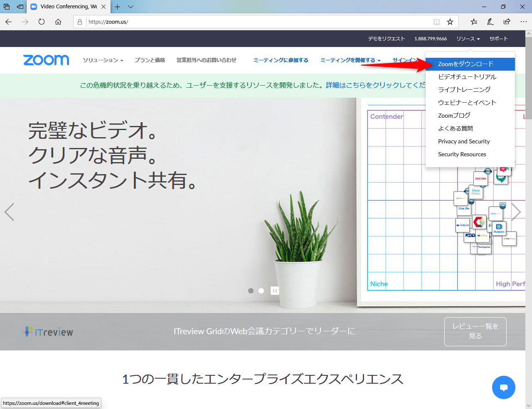Expand ミーティングを開催する dropdown
The width and height of the screenshot is (532, 409).
pos(350,60)
